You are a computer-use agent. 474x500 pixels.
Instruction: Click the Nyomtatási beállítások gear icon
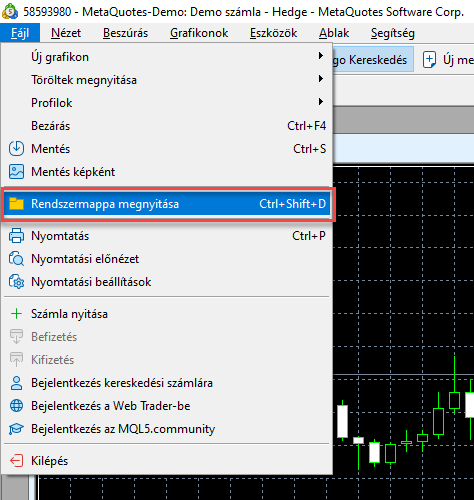pos(16,282)
